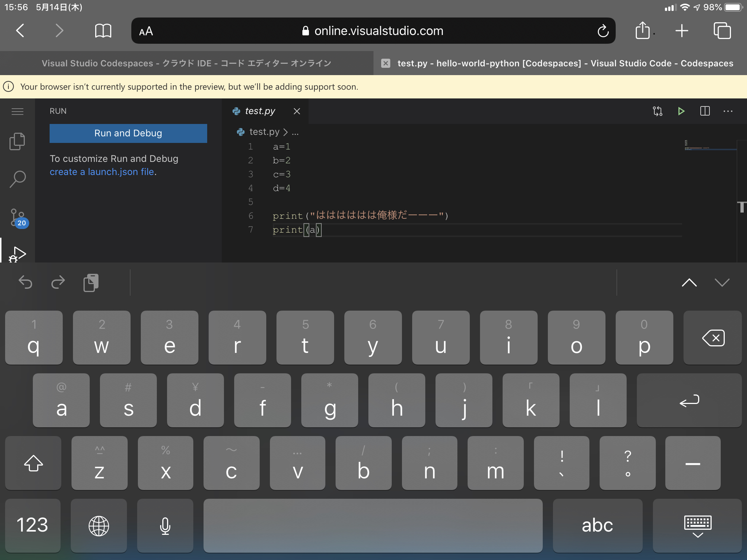This screenshot has height=560, width=747.
Task: Click the info icon in browser warning banner
Action: (9, 87)
